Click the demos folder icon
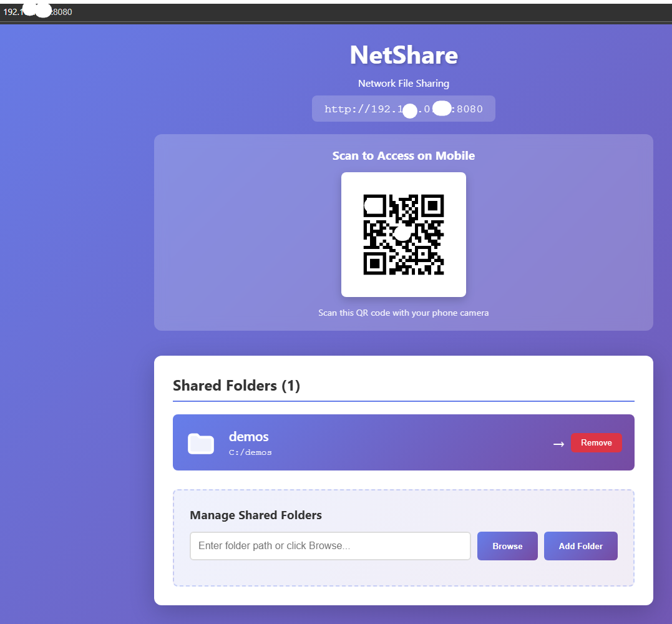This screenshot has height=624, width=672. (200, 443)
